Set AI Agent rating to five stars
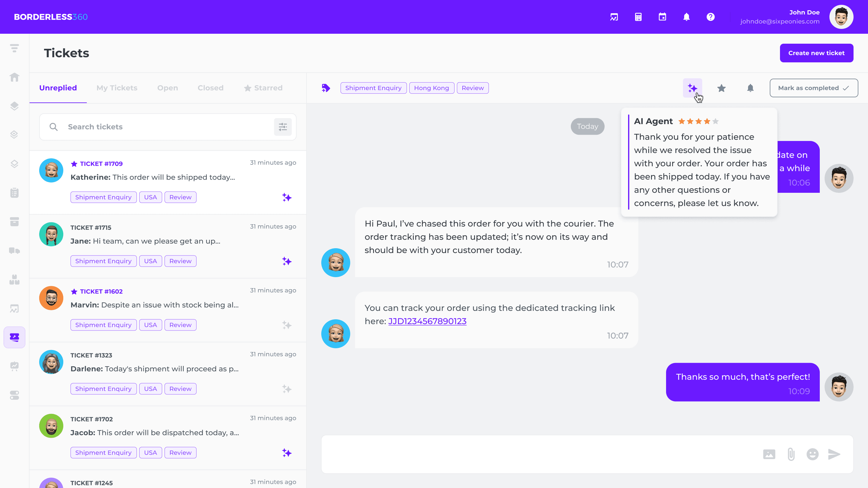The image size is (868, 488). pyautogui.click(x=716, y=121)
